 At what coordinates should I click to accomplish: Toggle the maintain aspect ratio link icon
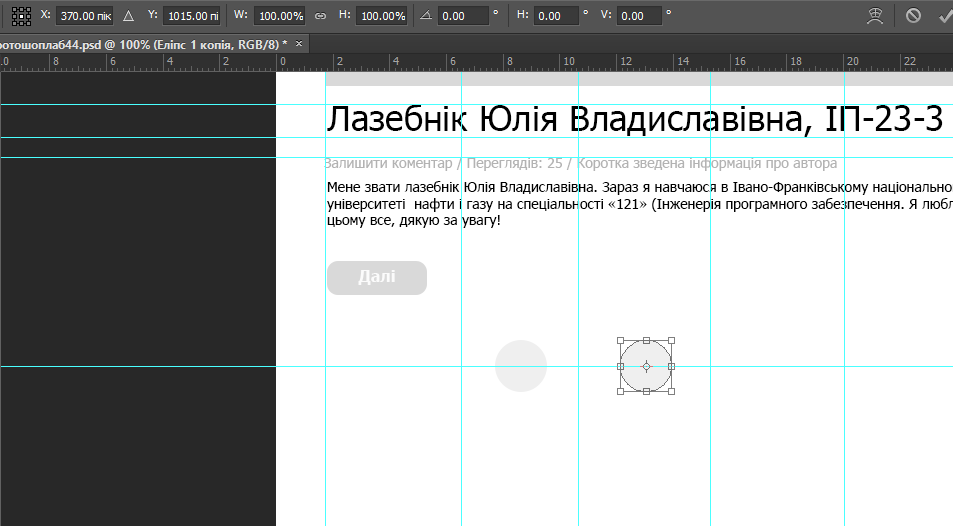(320, 16)
